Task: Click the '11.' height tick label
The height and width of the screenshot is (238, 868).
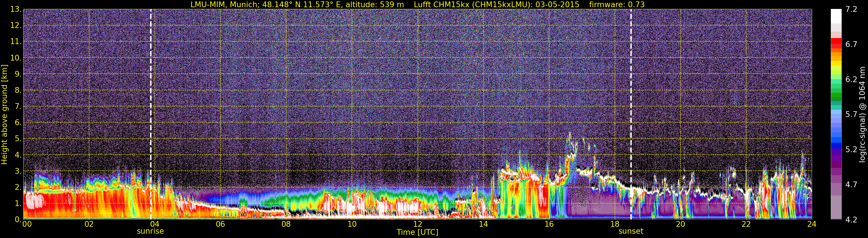Action: [x=16, y=41]
